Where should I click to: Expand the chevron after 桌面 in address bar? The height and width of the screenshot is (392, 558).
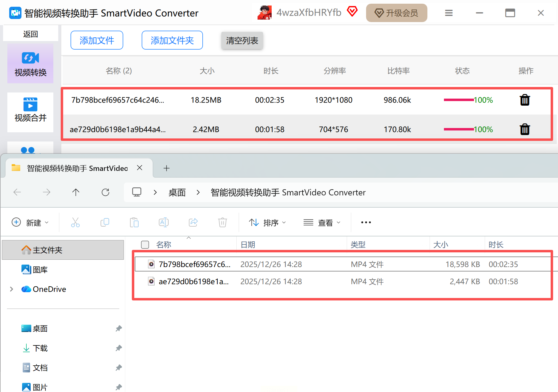pos(198,192)
